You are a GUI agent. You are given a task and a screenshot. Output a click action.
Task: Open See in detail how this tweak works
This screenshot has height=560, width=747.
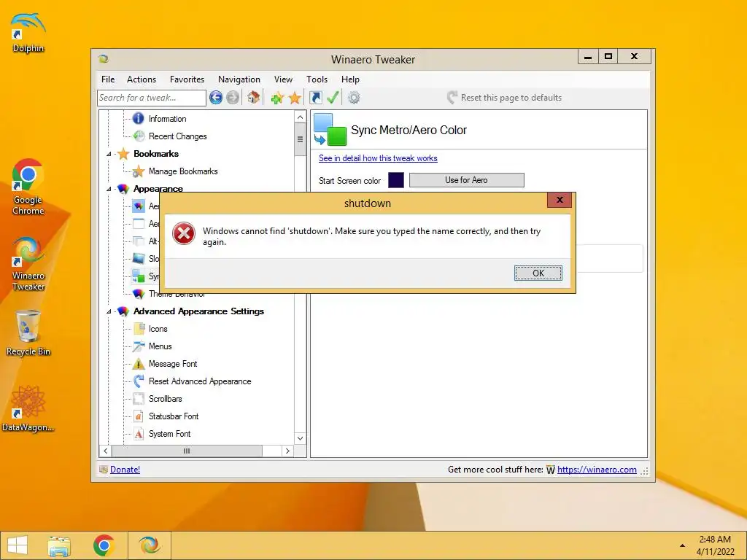378,158
